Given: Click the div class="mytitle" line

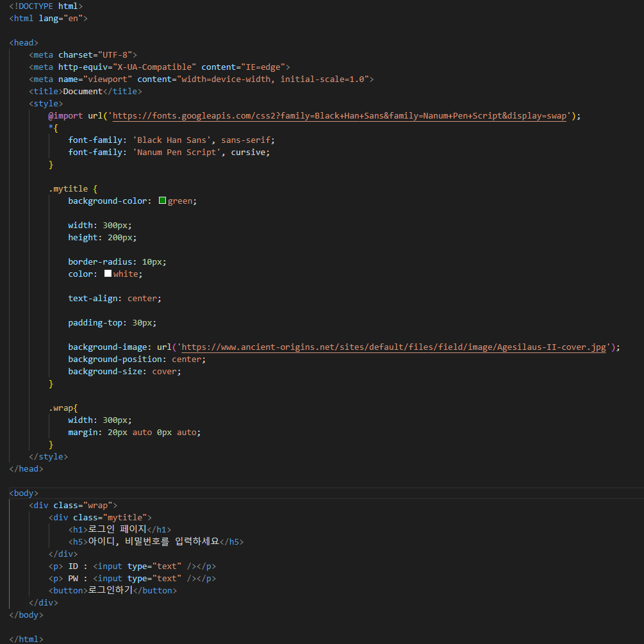Looking at the screenshot, I should pyautogui.click(x=100, y=518).
